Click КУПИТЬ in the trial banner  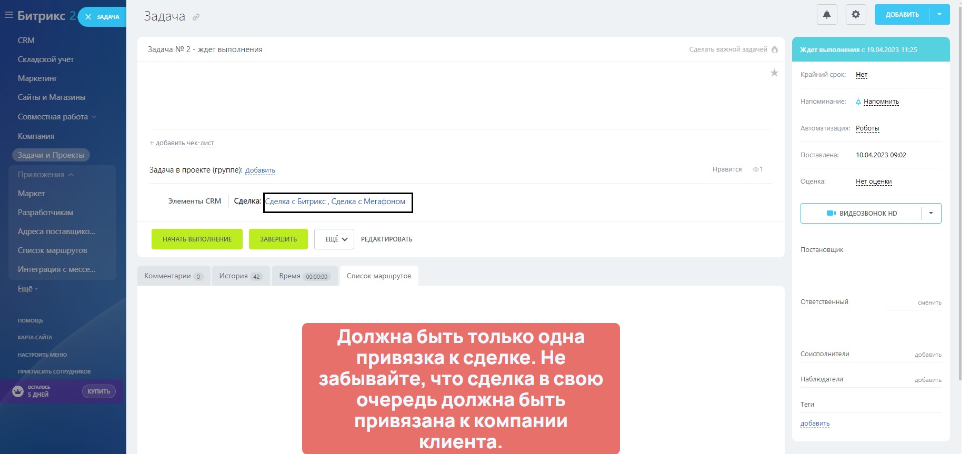[x=99, y=391]
